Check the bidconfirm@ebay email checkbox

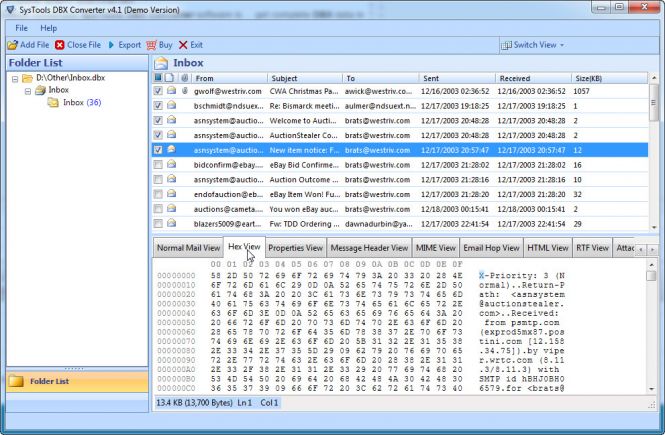(158, 164)
